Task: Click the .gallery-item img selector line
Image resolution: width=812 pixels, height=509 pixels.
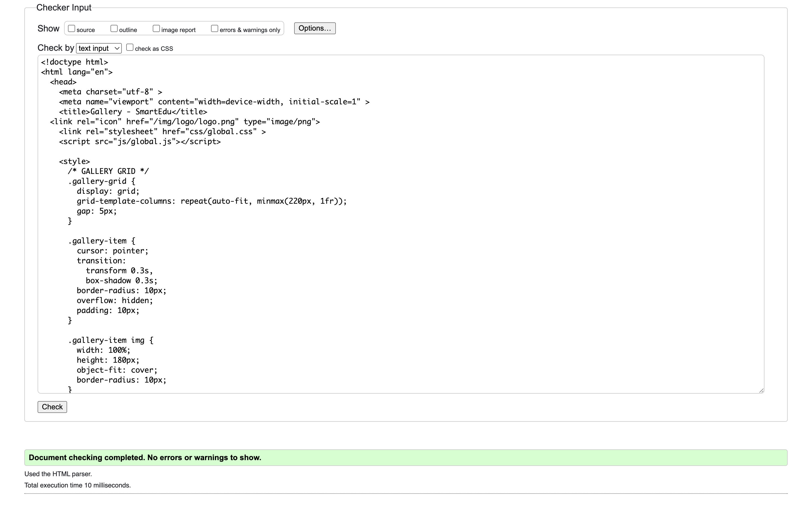Action: pyautogui.click(x=111, y=340)
